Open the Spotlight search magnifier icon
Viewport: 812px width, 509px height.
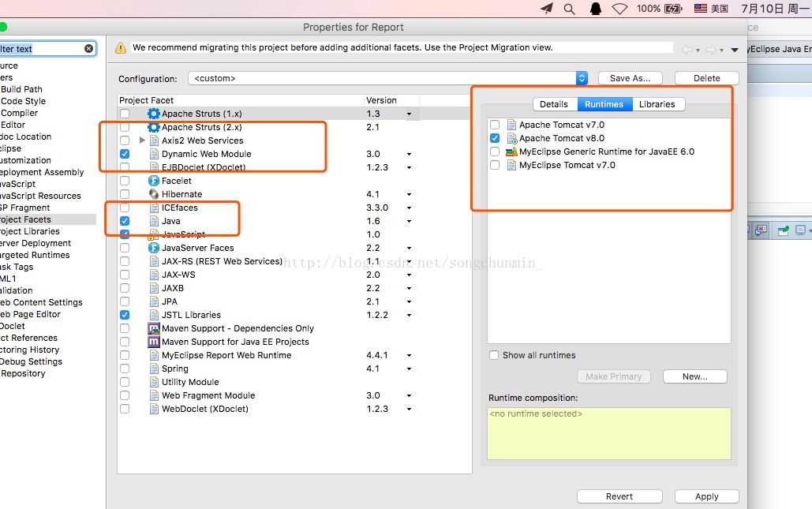(x=569, y=9)
